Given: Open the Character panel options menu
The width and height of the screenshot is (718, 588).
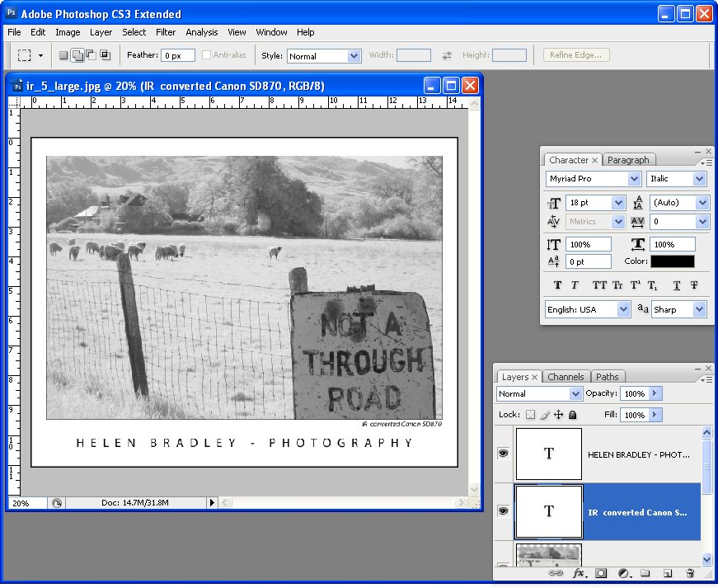Looking at the screenshot, I should [x=706, y=162].
